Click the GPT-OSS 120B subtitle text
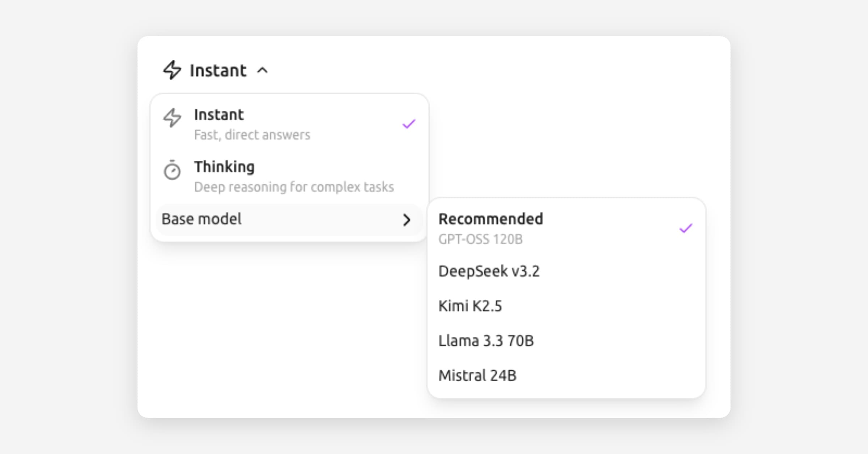 click(480, 239)
